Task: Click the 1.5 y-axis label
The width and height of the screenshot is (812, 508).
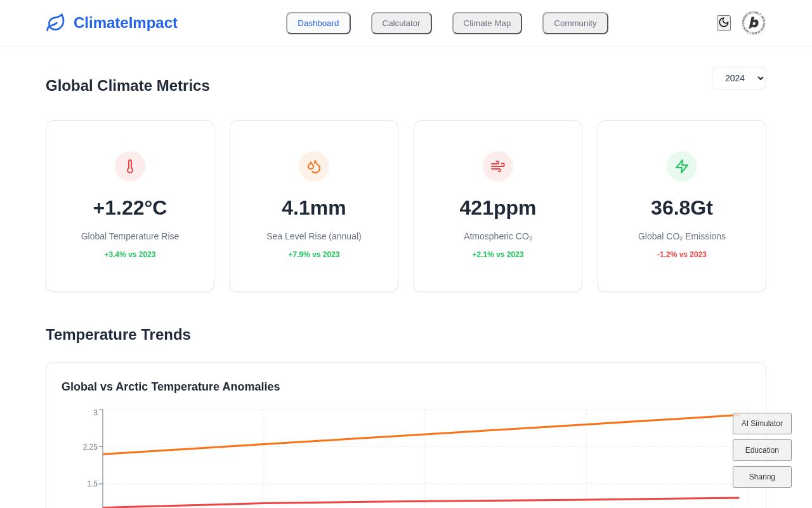Action: click(x=93, y=484)
